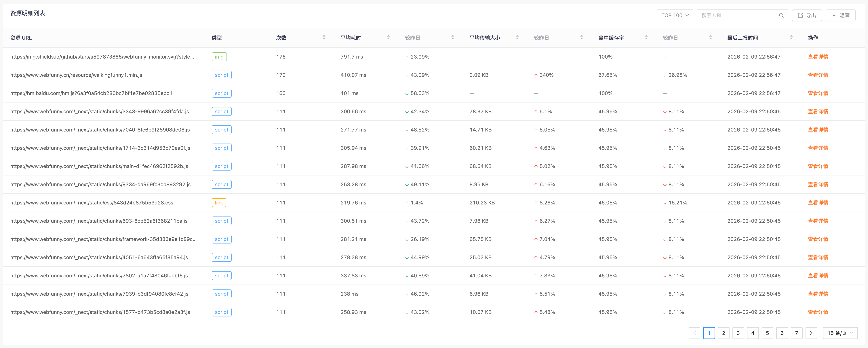Open the TOP 100 dropdown
Image resolution: width=868 pixels, height=348 pixels.
coord(675,16)
